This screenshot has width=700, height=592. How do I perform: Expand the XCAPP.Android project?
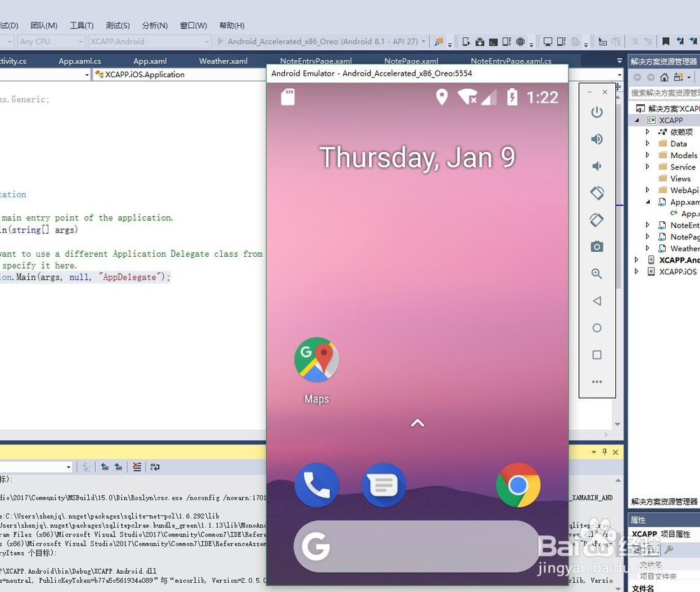(x=636, y=260)
